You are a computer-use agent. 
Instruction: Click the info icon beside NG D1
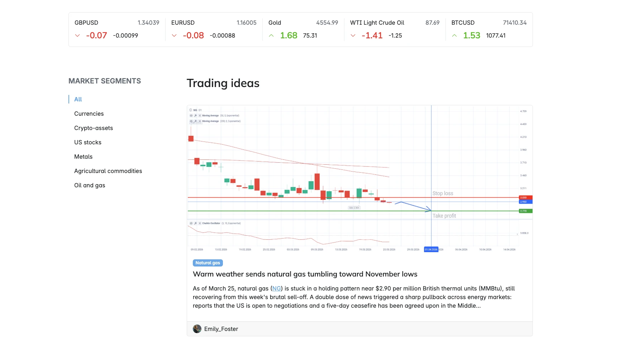(x=191, y=110)
